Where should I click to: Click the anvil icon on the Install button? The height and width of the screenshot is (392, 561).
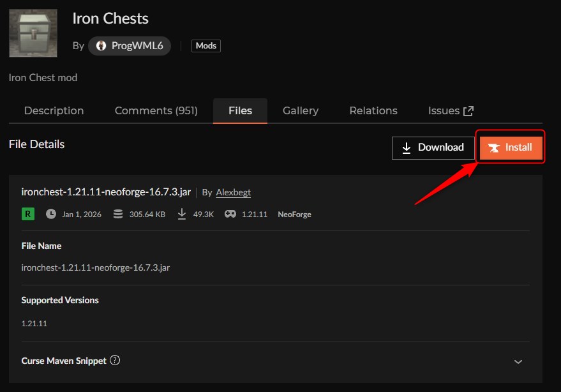(x=493, y=147)
